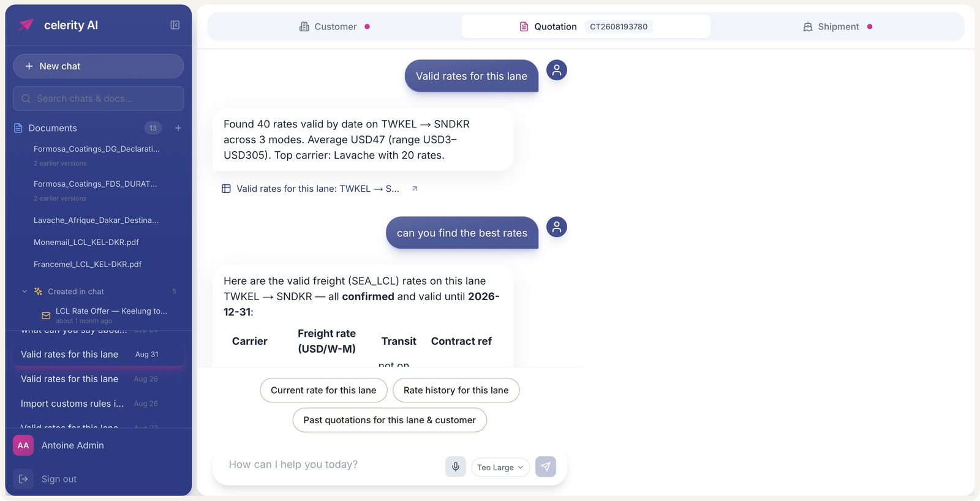The height and width of the screenshot is (501, 980).
Task: Click the Antoine Admin name
Action: click(x=73, y=445)
